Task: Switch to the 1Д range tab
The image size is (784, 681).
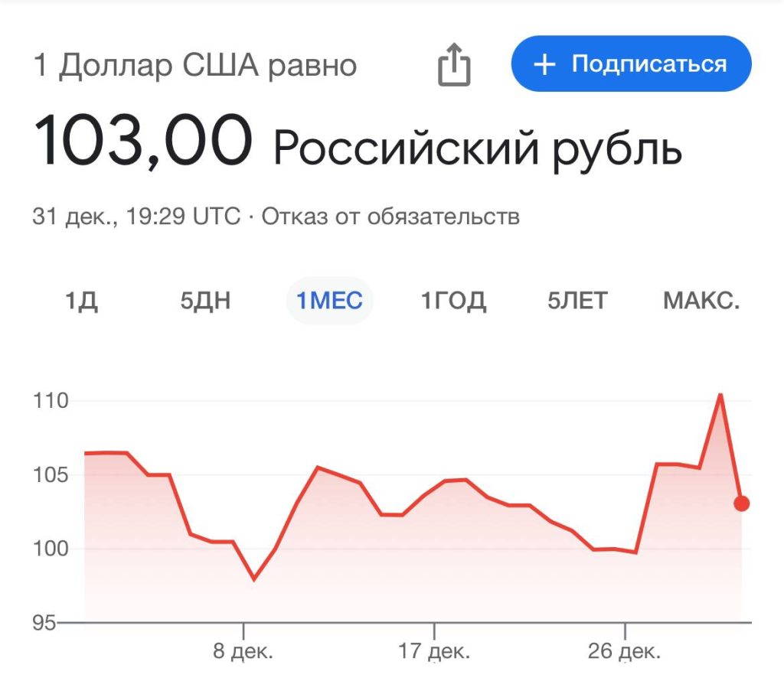Action: [x=80, y=301]
